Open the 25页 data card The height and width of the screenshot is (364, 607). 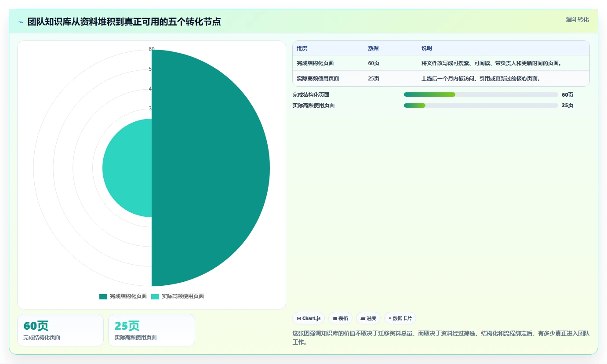[x=151, y=330]
